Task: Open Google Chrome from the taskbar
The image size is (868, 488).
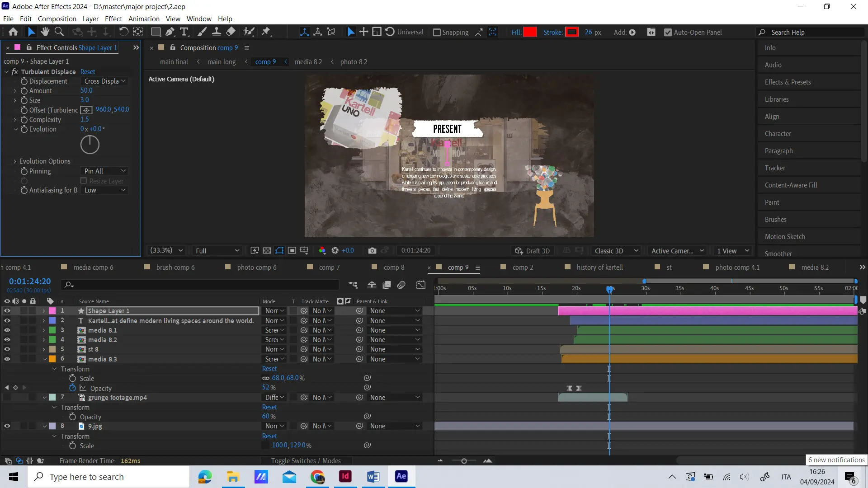Action: [317, 476]
